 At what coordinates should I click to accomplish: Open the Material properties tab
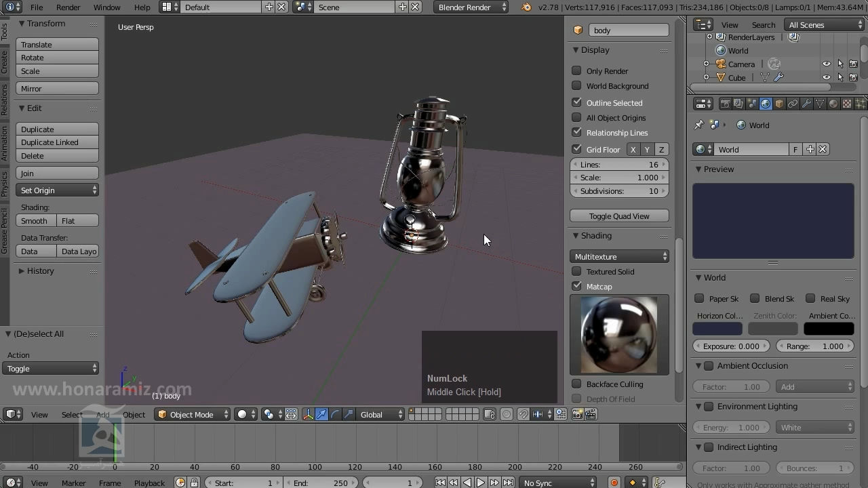point(833,104)
